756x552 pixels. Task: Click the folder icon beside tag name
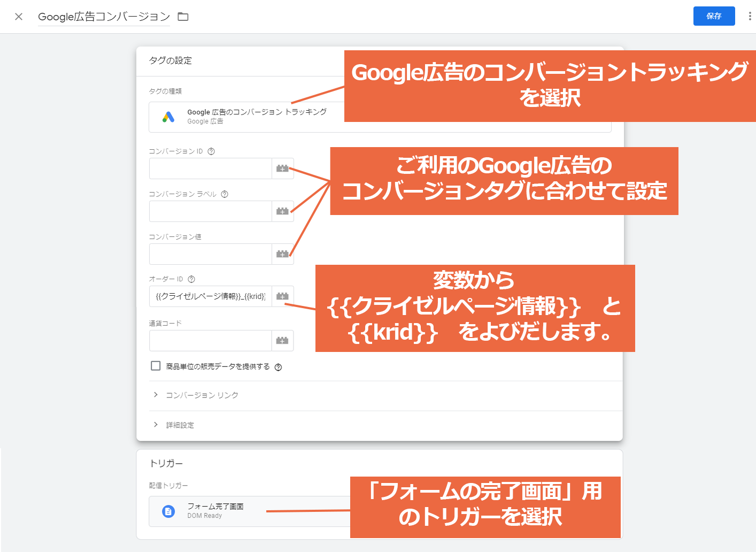coord(183,17)
